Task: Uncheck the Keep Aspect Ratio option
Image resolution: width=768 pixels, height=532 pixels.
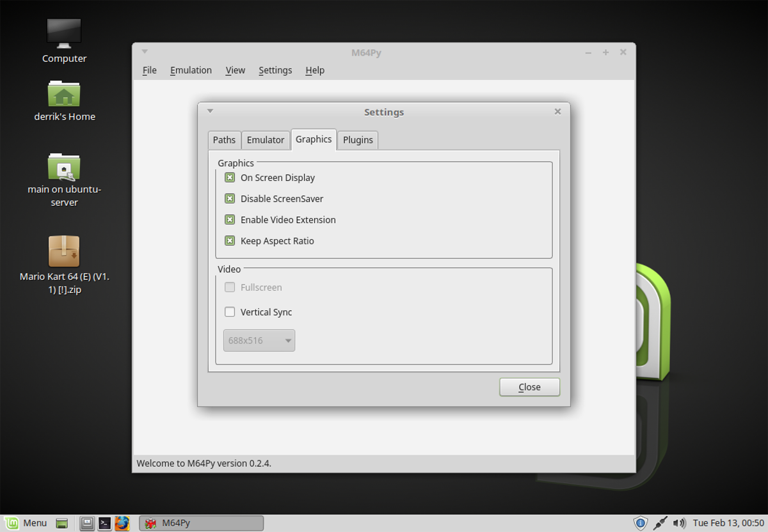Action: pos(230,241)
